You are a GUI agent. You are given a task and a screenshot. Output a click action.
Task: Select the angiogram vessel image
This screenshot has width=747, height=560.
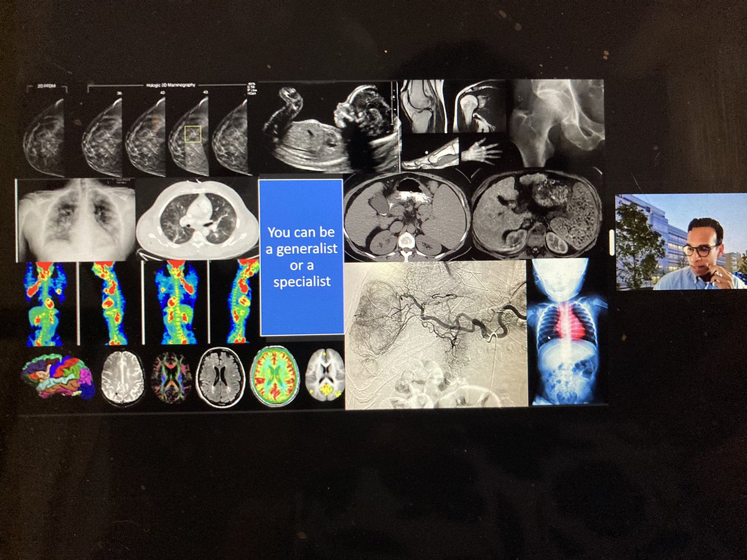436,334
